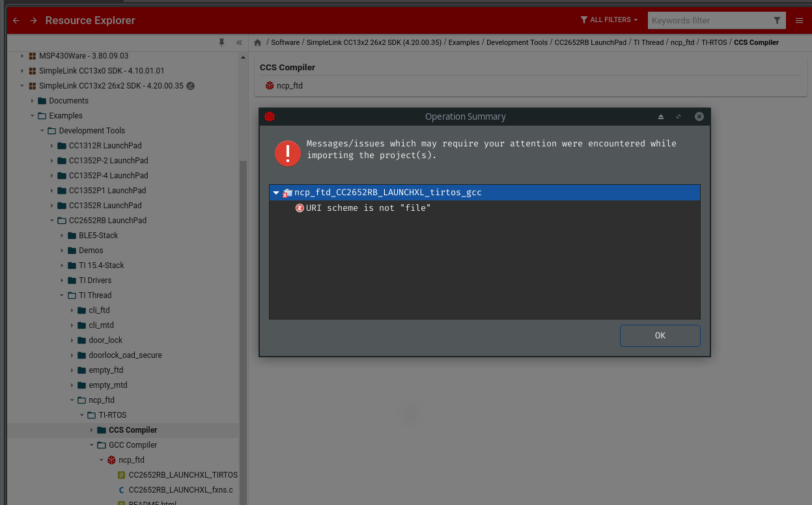Select Demos folder in tree
The width and height of the screenshot is (812, 505).
(x=91, y=251)
